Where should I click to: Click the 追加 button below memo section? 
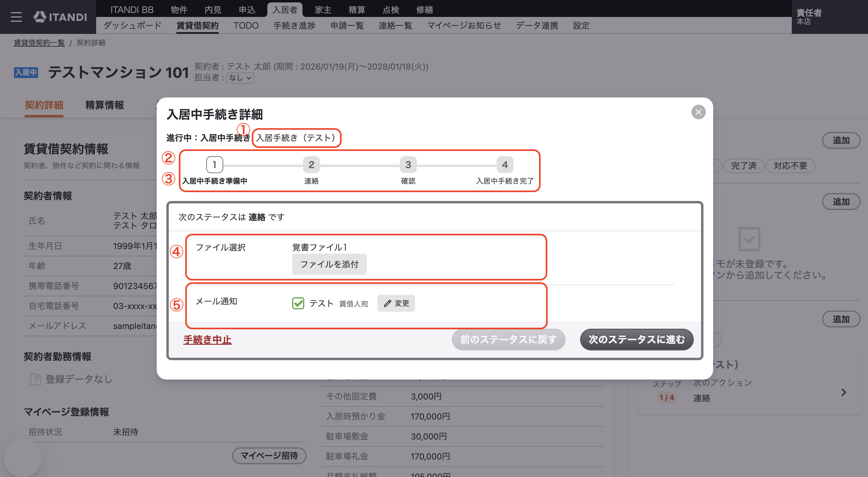pos(841,319)
